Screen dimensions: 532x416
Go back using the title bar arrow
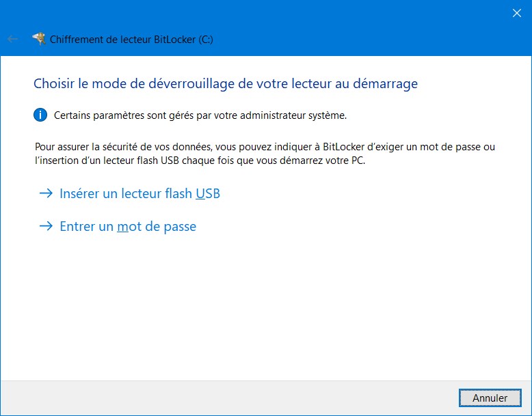click(x=12, y=40)
